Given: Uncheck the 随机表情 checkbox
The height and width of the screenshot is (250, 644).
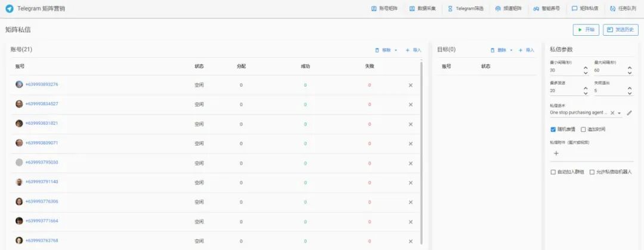Looking at the screenshot, I should coord(553,129).
